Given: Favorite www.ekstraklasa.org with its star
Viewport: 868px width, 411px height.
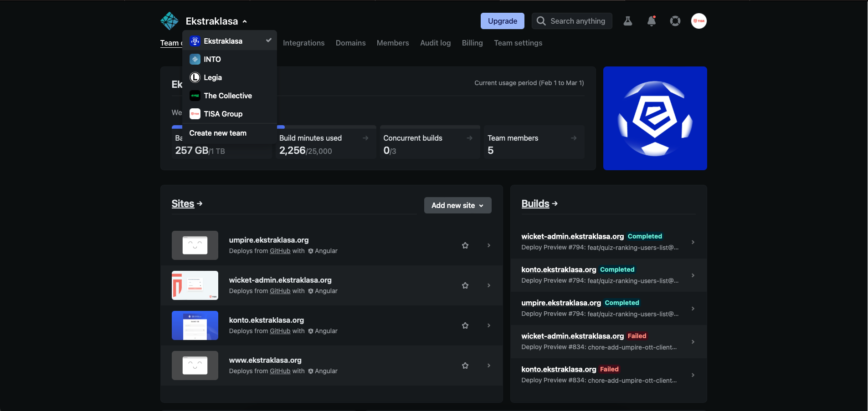Looking at the screenshot, I should 465,365.
